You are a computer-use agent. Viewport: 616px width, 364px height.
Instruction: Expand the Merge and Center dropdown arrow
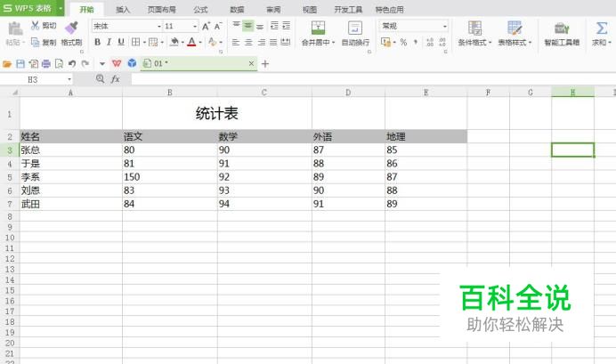(334, 43)
